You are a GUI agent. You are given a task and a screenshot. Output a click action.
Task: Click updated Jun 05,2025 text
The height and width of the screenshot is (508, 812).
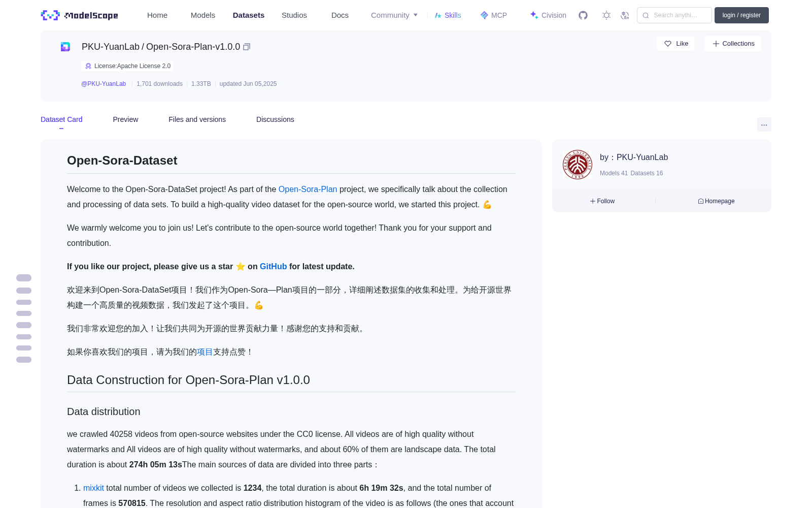click(248, 84)
